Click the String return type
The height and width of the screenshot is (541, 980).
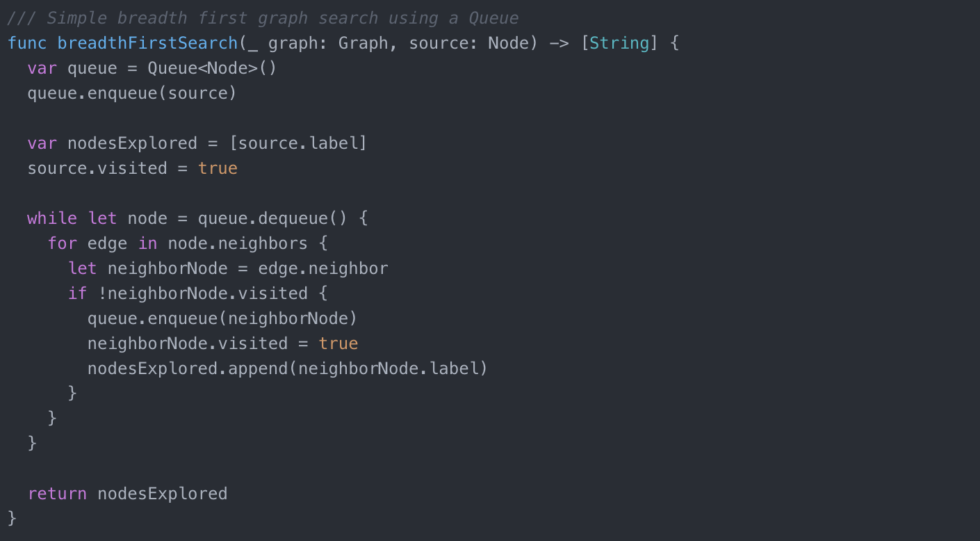point(620,43)
